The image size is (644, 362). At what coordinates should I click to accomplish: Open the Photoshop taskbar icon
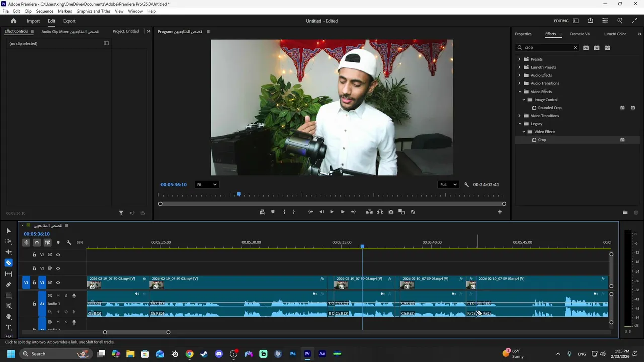click(x=293, y=354)
